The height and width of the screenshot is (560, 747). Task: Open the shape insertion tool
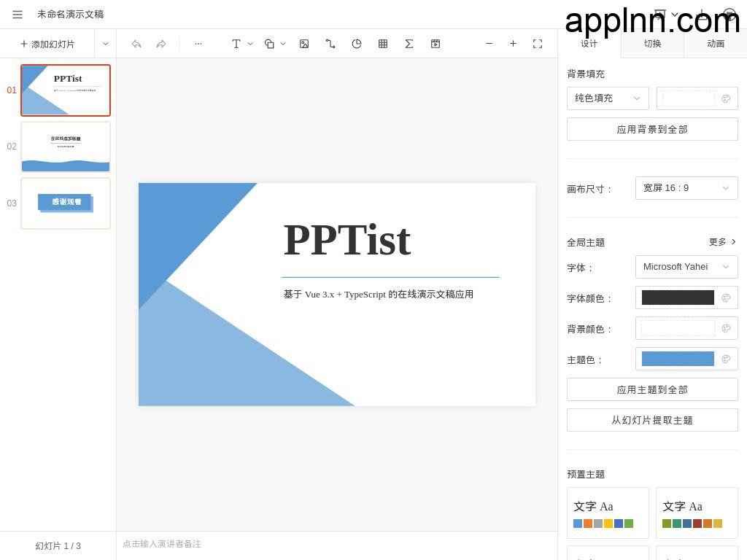(268, 44)
